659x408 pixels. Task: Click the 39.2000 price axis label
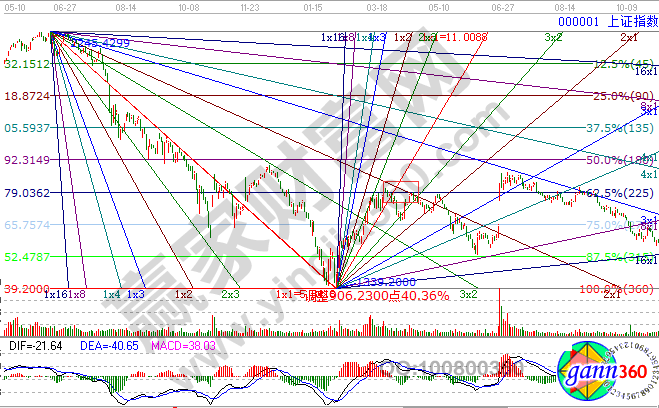[27, 288]
